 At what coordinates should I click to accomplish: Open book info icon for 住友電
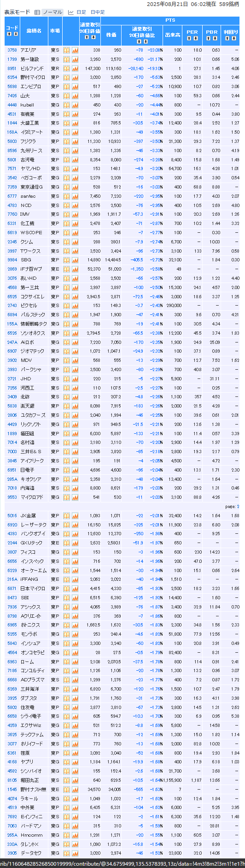pyautogui.click(x=66, y=708)
